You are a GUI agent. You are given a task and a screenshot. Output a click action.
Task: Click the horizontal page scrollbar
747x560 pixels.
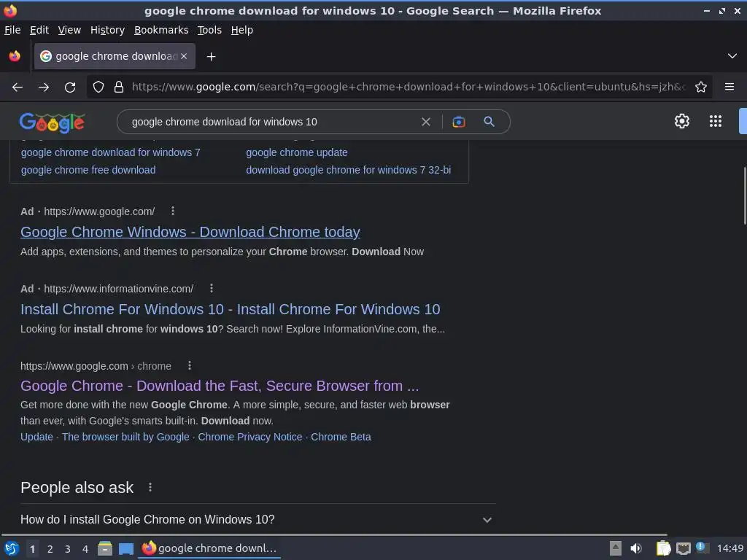[333, 534]
